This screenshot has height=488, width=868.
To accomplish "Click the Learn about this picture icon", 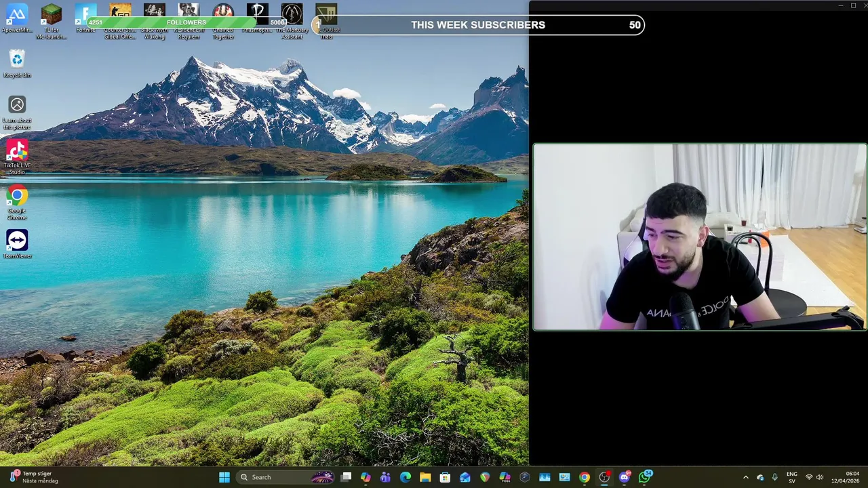I will pyautogui.click(x=17, y=113).
